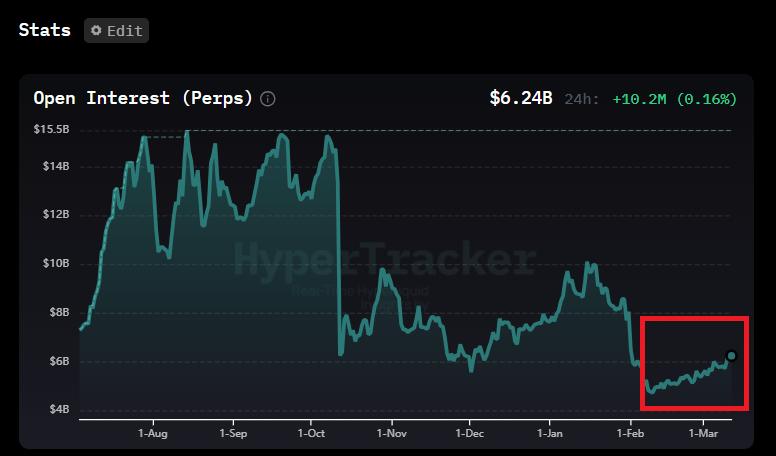776x456 pixels.
Task: Click the Edit button beside Stats
Action: coord(116,30)
